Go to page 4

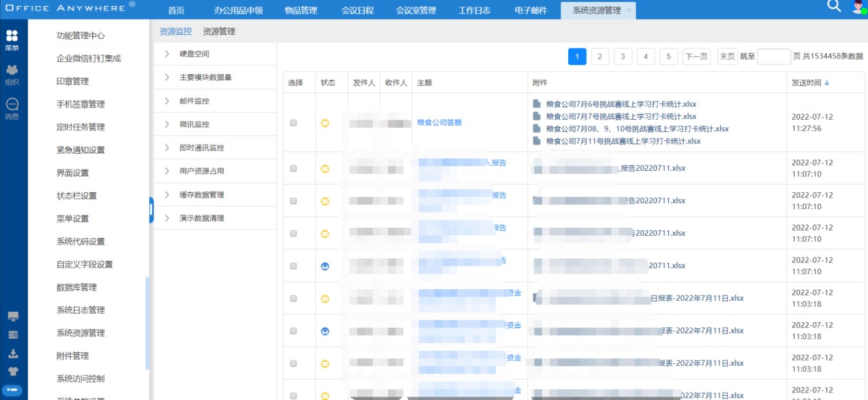646,57
